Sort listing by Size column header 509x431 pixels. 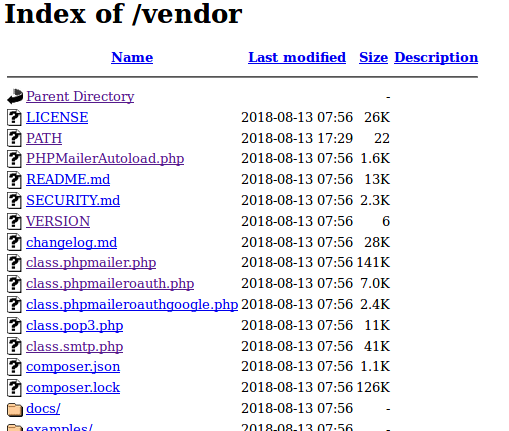pos(373,57)
